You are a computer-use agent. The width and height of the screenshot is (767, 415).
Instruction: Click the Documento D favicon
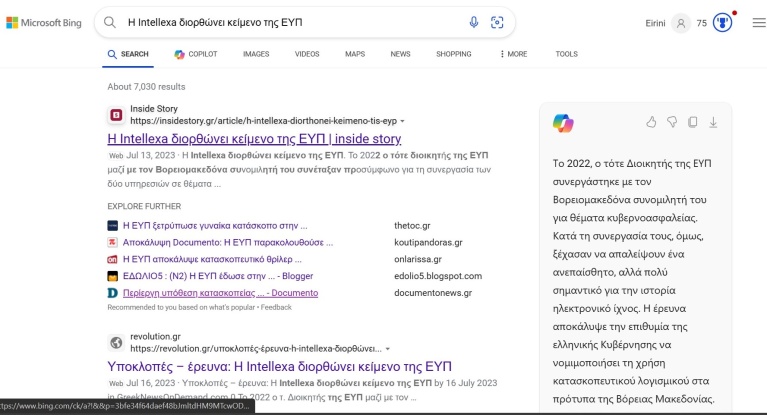113,293
